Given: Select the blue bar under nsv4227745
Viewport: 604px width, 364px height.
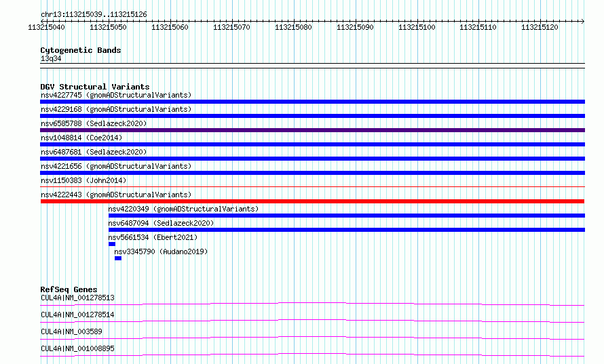Looking at the screenshot, I should 312,102.
